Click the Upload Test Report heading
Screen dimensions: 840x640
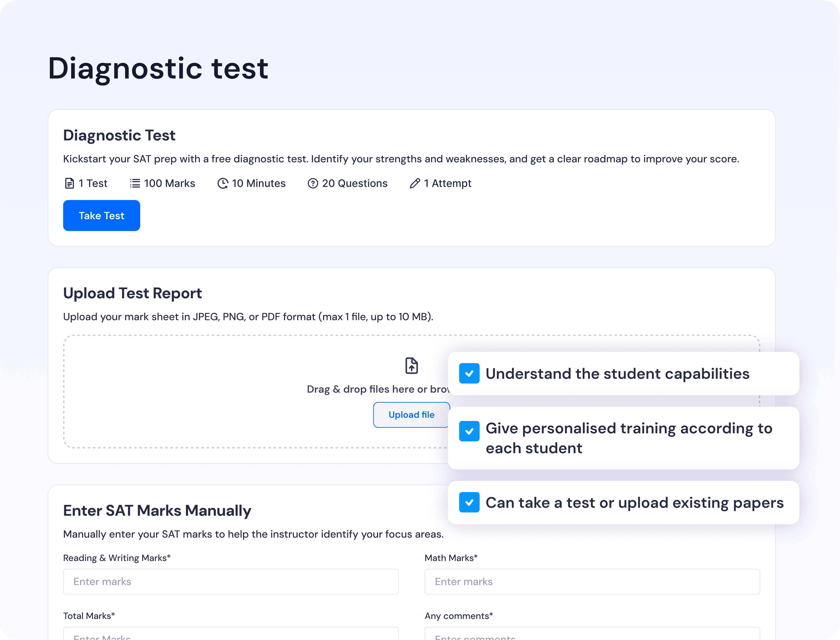coord(132,293)
